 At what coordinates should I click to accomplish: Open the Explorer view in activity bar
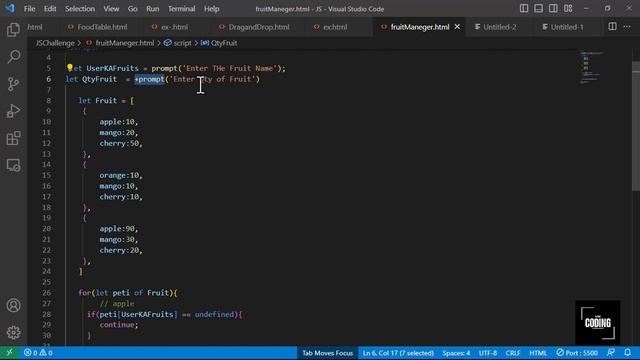click(13, 30)
